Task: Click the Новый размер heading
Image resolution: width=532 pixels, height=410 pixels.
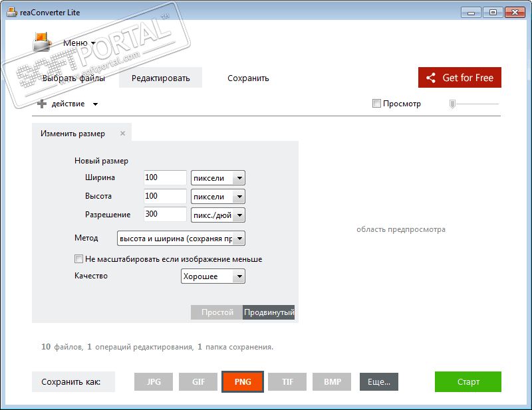Action: pyautogui.click(x=102, y=161)
